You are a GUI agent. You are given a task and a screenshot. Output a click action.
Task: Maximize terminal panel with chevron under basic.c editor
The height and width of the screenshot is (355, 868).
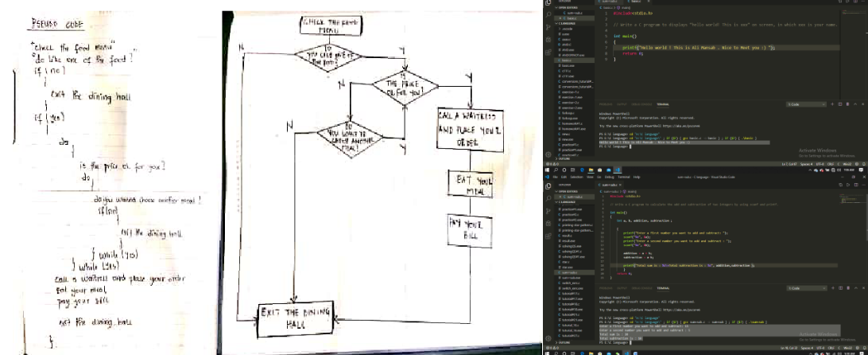856,104
